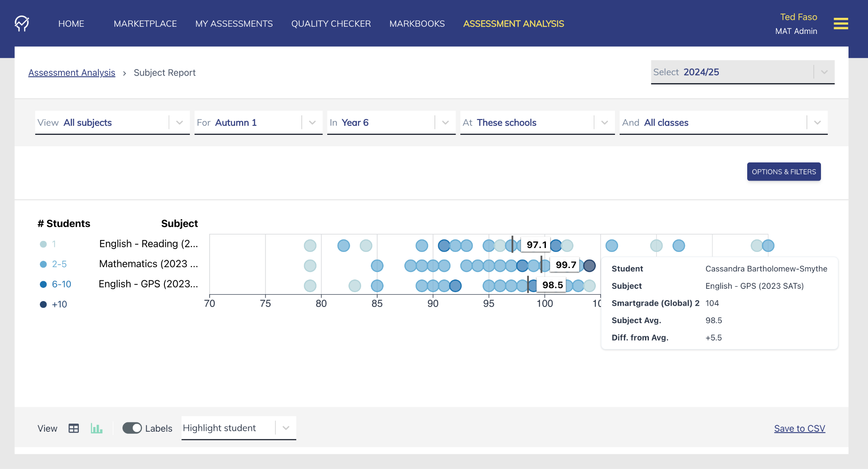The height and width of the screenshot is (469, 868).
Task: Go to the Markbooks menu item
Action: (x=417, y=24)
